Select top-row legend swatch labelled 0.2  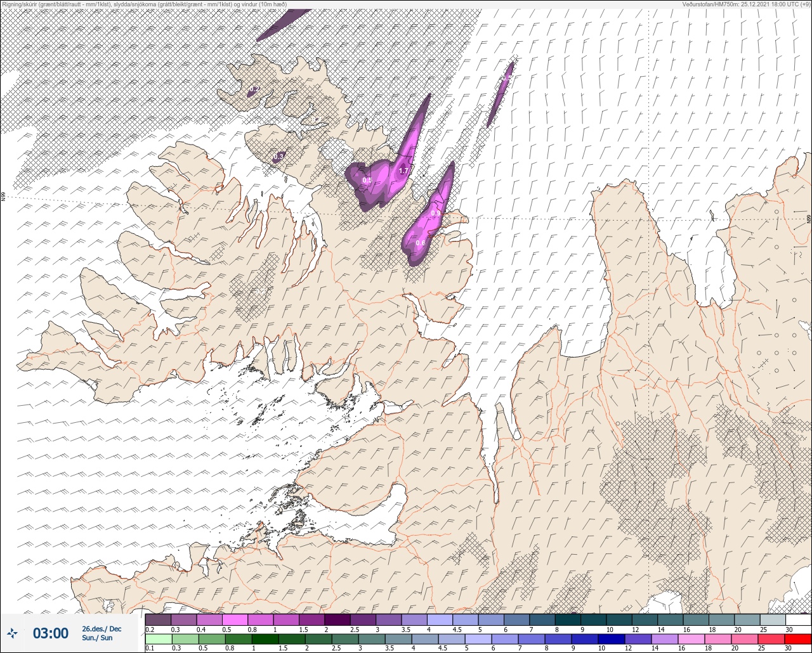pos(158,619)
